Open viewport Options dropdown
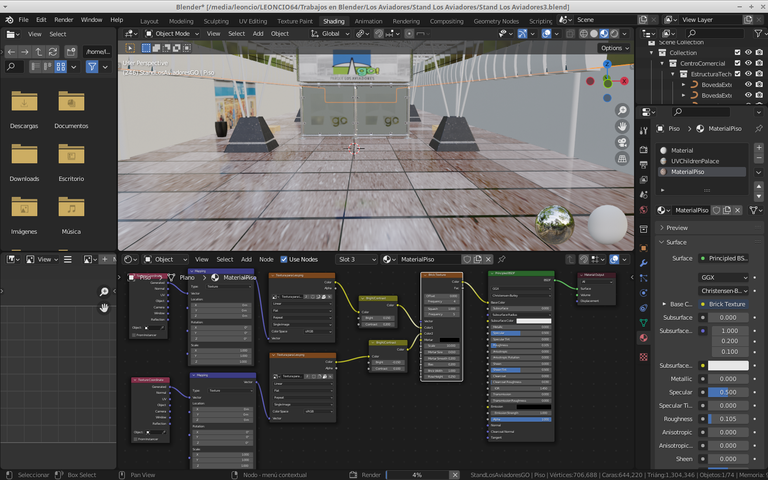The height and width of the screenshot is (480, 768). pos(614,48)
